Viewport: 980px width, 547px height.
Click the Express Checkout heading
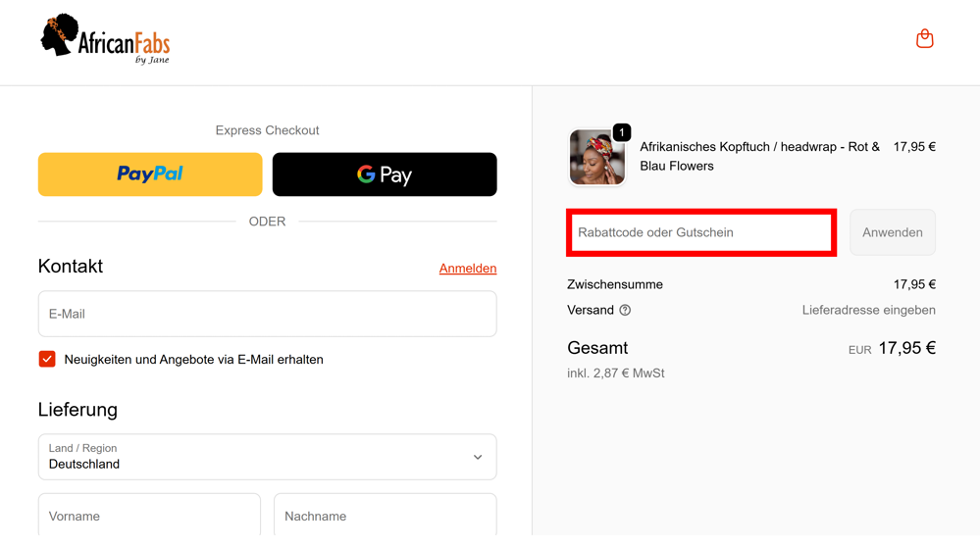[267, 130]
